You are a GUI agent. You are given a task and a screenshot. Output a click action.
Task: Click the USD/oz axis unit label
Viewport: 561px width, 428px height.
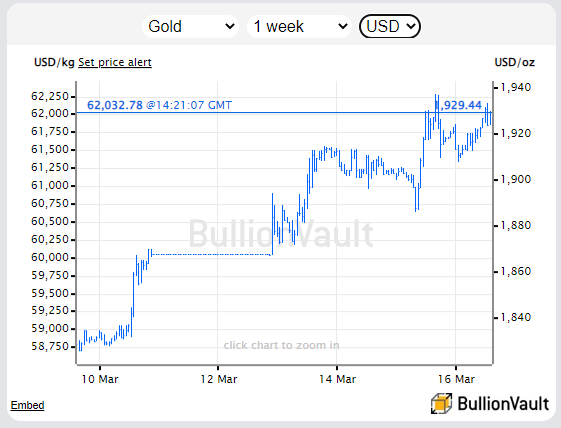click(514, 62)
